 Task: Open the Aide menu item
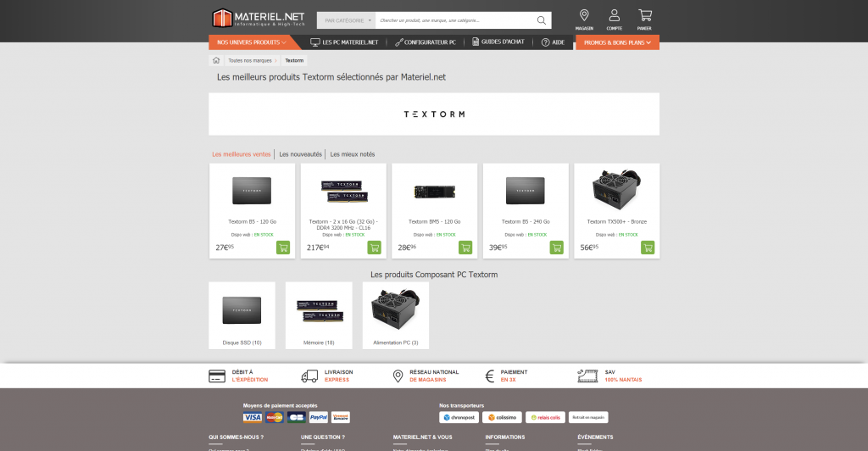pos(553,42)
